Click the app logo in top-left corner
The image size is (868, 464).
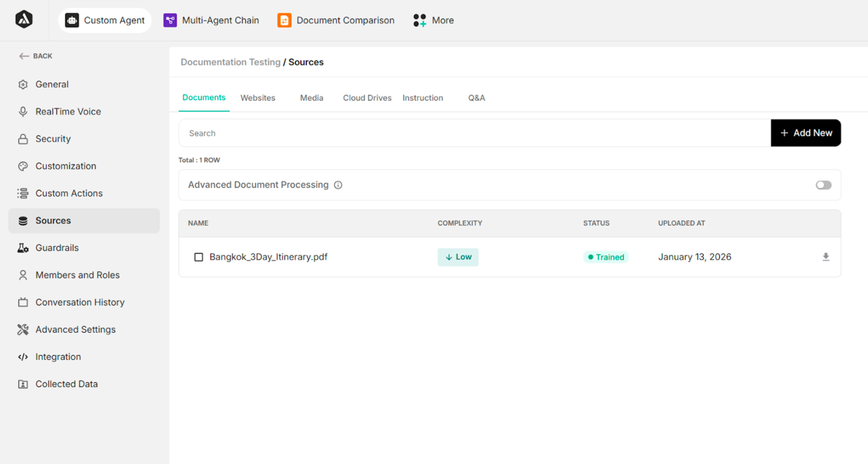tap(24, 20)
